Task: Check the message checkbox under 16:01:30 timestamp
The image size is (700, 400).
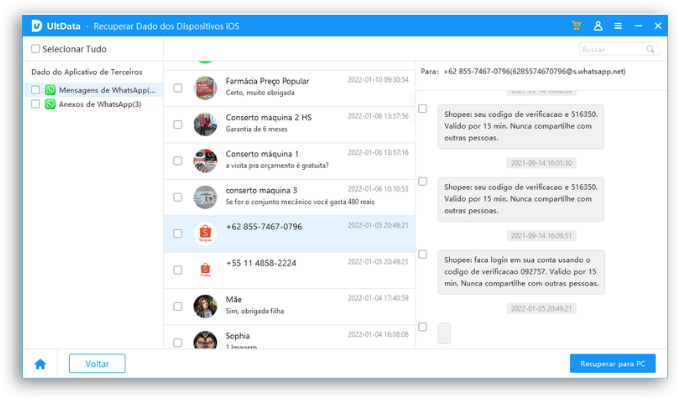Action: pyautogui.click(x=423, y=181)
